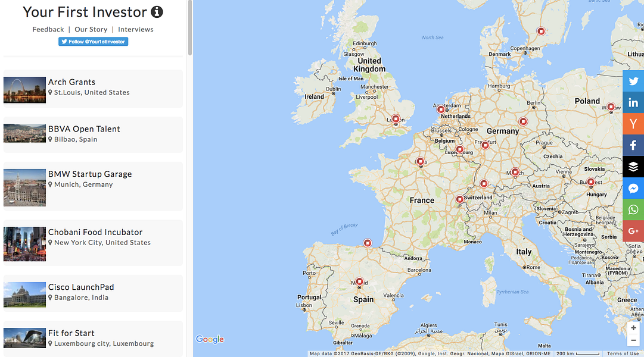Image resolution: width=644 pixels, height=357 pixels.
Task: Open the Interviews link
Action: tap(136, 30)
